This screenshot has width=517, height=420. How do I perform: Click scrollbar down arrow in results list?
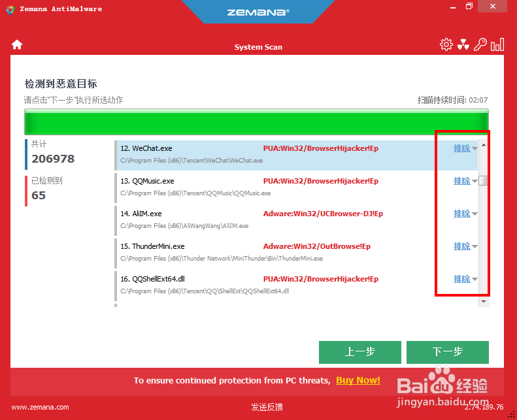point(484,302)
